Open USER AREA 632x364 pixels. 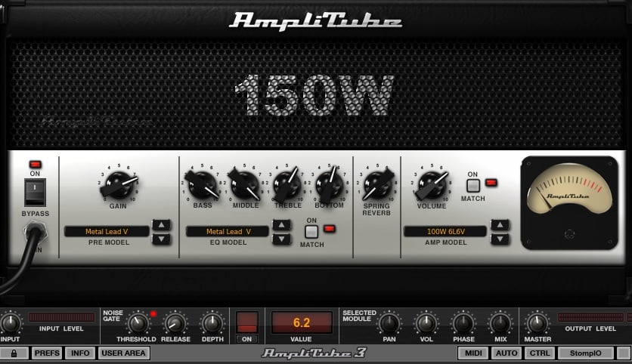click(x=123, y=353)
